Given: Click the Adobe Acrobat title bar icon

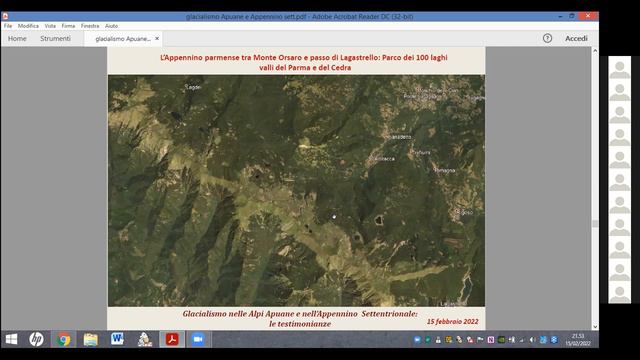Looking at the screenshot, I should point(5,16).
